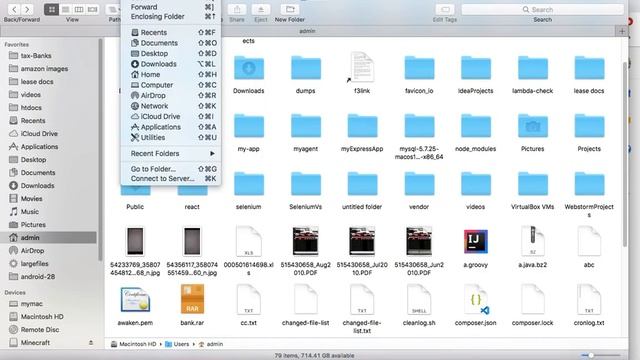Choose Enclosing Folder in the menu
This screenshot has height=360, width=640.
click(171, 17)
